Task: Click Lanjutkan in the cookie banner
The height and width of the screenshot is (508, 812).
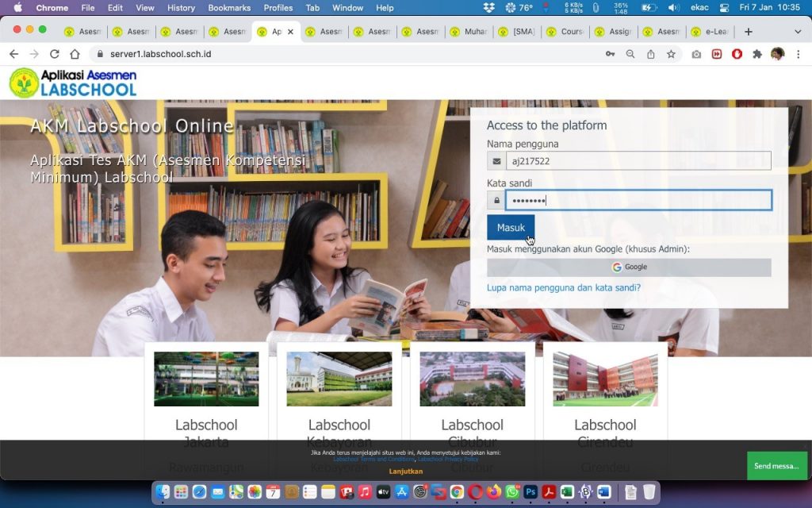Action: [x=406, y=471]
